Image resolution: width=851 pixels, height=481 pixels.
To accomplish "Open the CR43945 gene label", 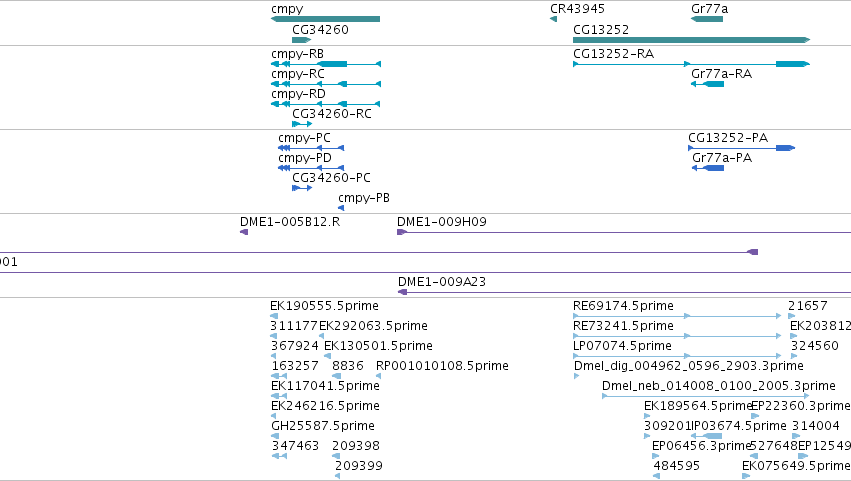I will click(577, 9).
